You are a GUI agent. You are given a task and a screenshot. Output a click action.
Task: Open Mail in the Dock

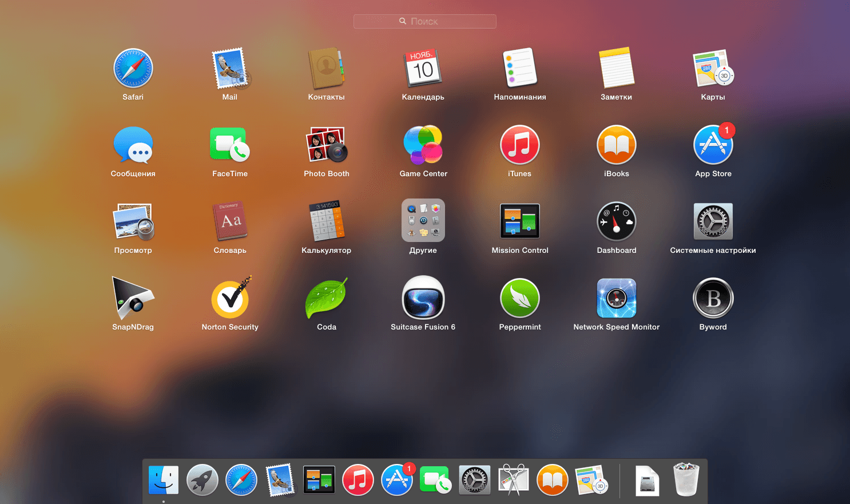click(x=280, y=479)
